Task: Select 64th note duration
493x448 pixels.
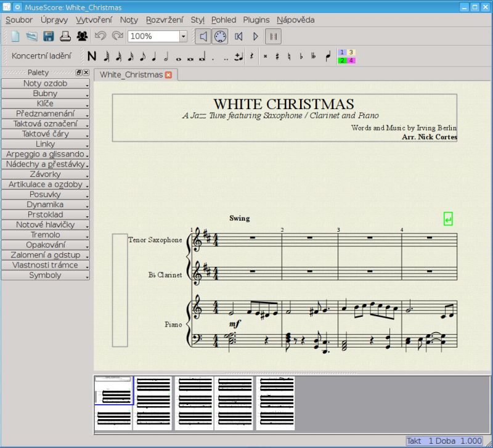Action: coord(106,56)
